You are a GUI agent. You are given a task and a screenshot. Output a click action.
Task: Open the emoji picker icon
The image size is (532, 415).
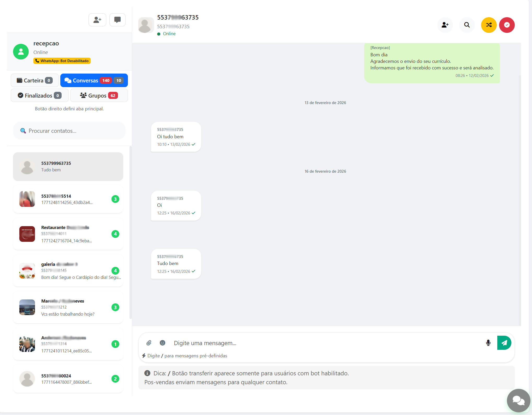click(162, 343)
